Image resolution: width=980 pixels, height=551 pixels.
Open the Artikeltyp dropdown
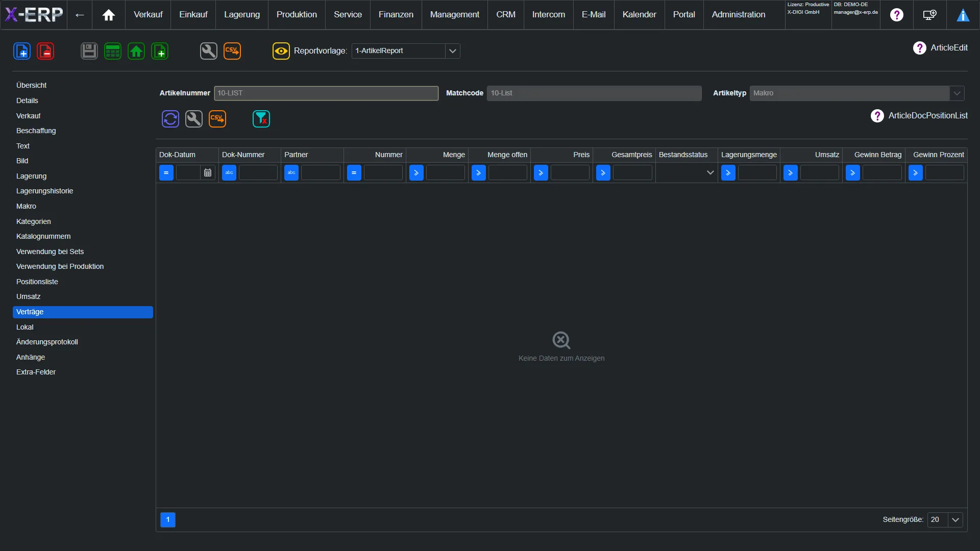(x=957, y=93)
